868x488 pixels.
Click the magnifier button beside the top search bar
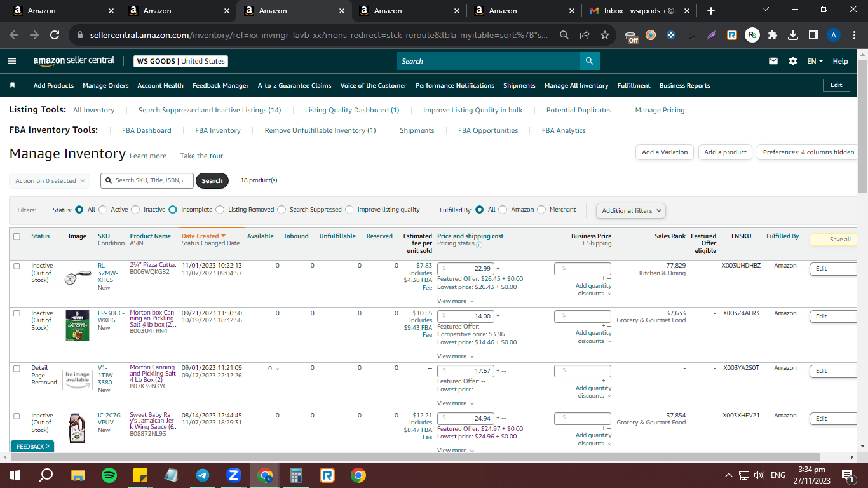tap(590, 61)
